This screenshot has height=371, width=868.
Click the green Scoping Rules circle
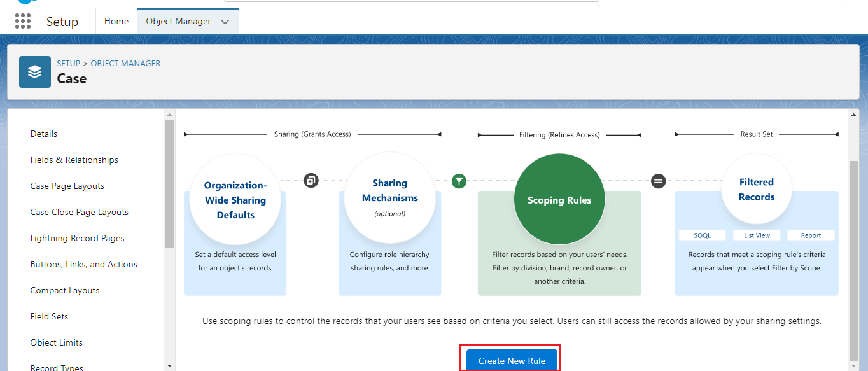click(559, 199)
